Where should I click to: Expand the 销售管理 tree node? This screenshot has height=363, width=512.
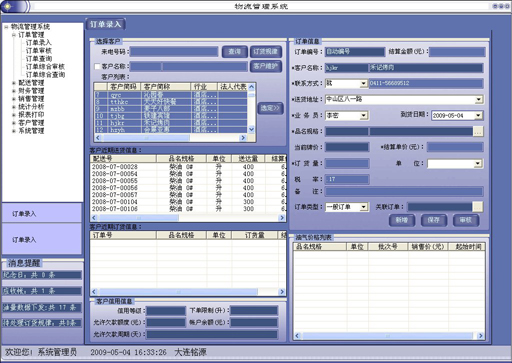14,99
